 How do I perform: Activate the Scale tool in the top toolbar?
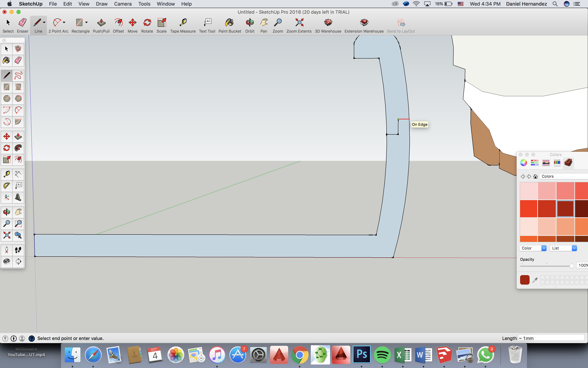[162, 25]
